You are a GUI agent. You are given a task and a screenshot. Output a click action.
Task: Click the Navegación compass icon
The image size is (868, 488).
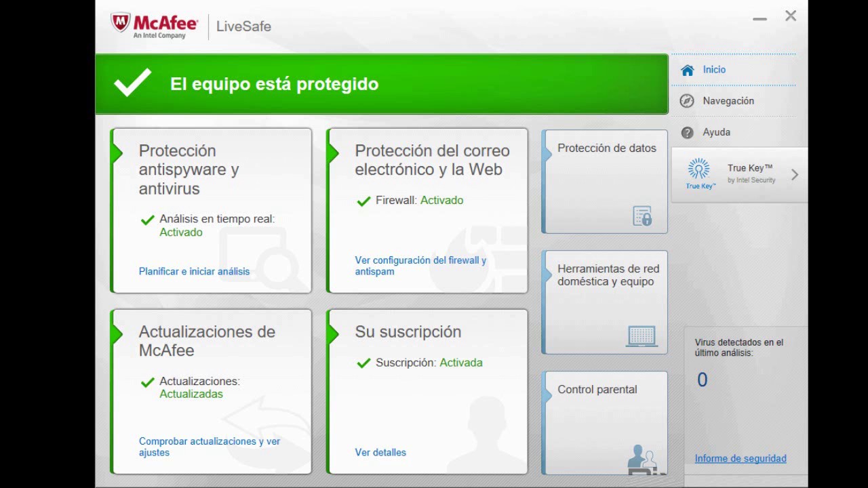(x=687, y=101)
